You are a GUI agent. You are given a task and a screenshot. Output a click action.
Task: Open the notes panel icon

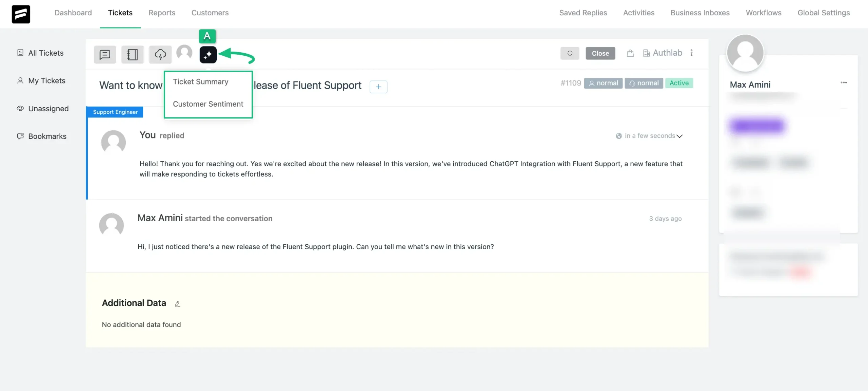point(133,54)
